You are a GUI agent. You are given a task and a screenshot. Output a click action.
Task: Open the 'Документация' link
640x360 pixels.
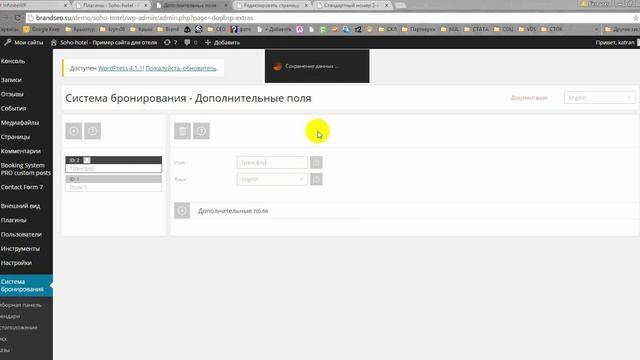(x=529, y=98)
